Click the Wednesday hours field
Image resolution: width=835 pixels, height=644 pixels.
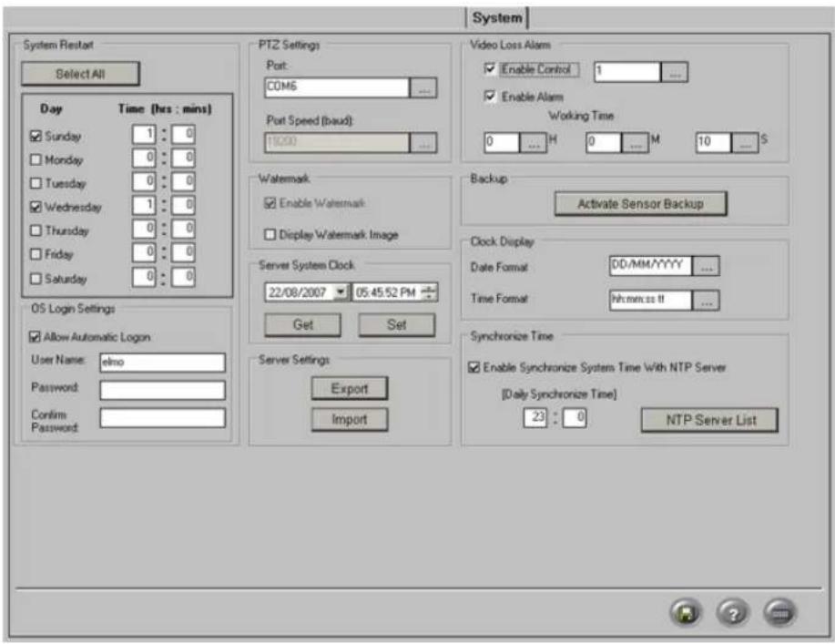tap(144, 205)
